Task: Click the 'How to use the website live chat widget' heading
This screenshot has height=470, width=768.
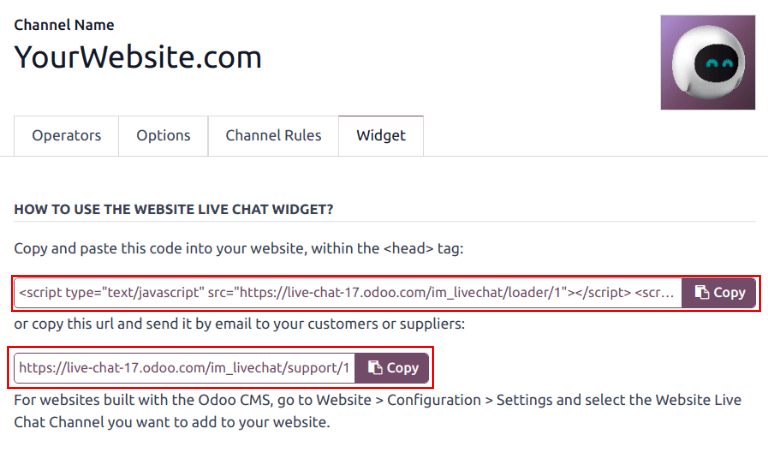Action: coord(173,209)
